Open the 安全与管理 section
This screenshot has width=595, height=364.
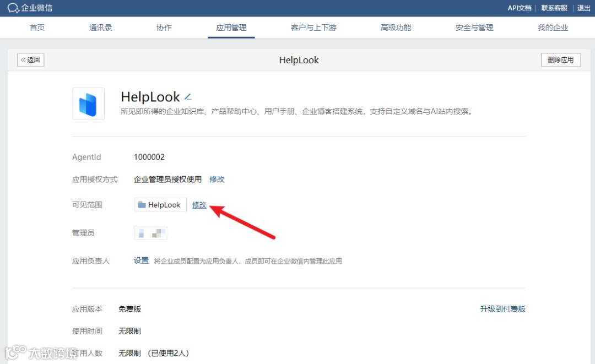474,27
